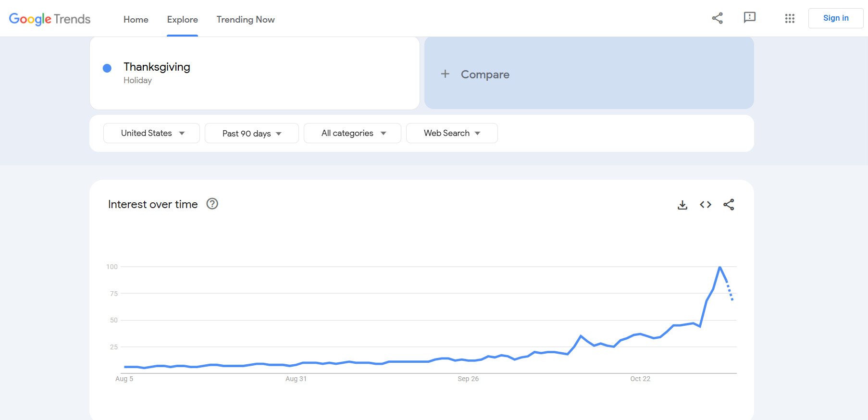Image resolution: width=868 pixels, height=420 pixels.
Task: Click the Aug 31 axis label
Action: click(x=296, y=379)
